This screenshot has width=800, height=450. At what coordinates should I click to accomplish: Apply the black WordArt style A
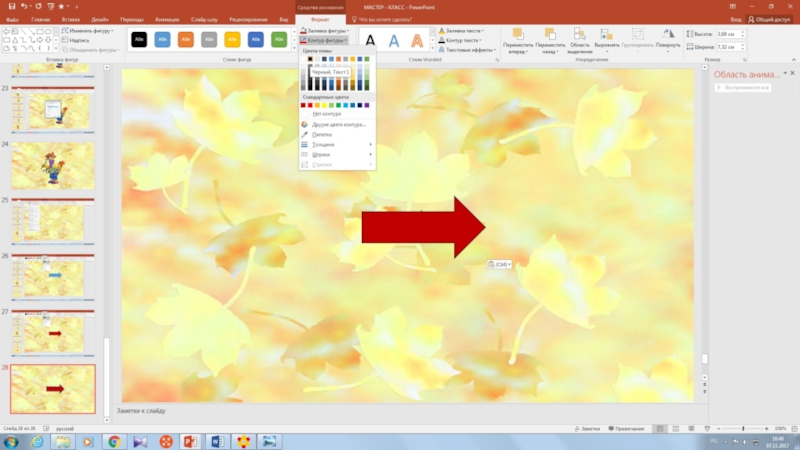[x=370, y=40]
